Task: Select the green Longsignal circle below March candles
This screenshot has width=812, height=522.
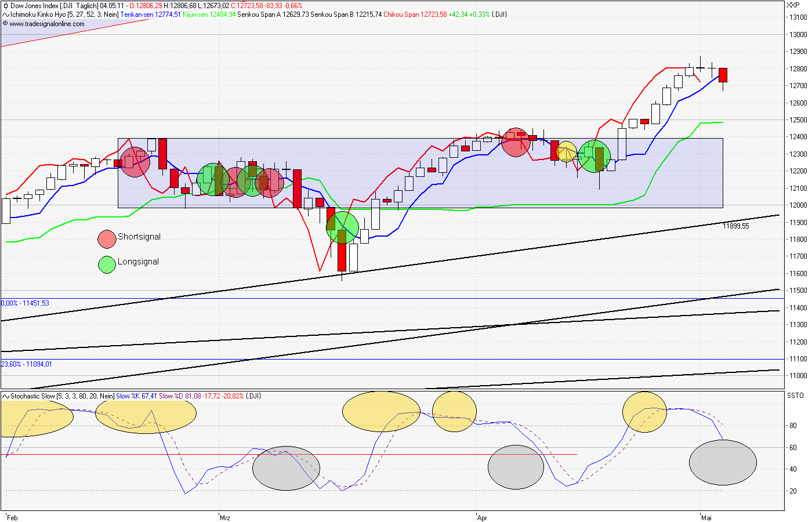Action: point(343,227)
